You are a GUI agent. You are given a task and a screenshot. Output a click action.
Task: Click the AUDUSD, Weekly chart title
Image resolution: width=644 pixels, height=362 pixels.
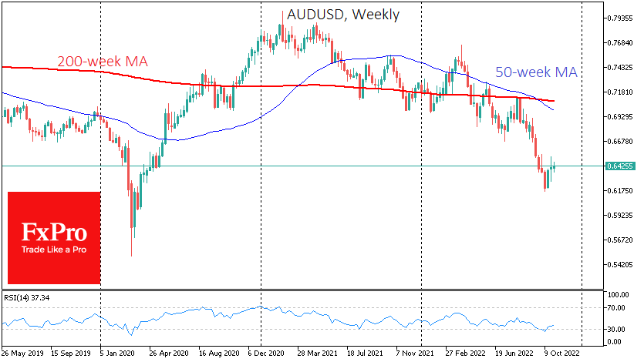(x=343, y=15)
